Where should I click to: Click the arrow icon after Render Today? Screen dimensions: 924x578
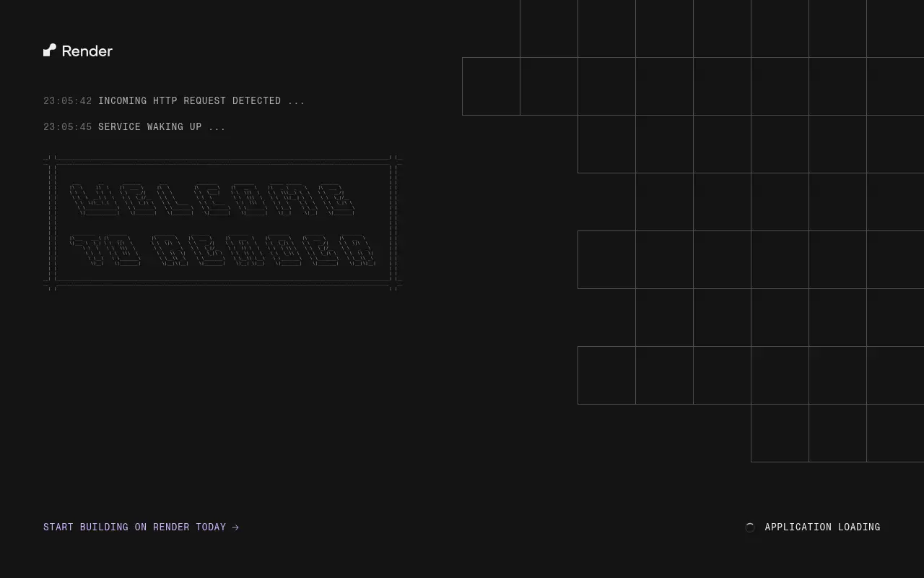pos(235,527)
